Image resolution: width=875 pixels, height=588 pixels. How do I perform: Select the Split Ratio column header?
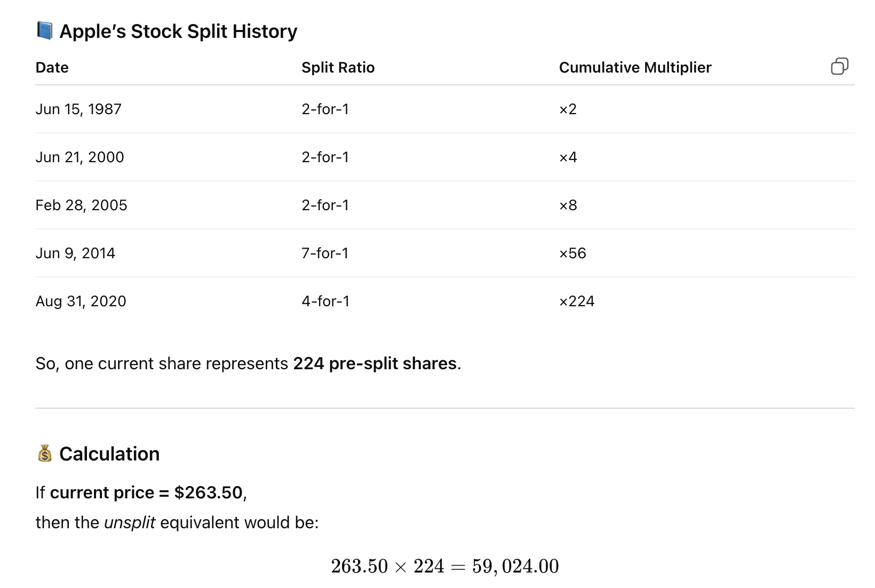(x=338, y=68)
